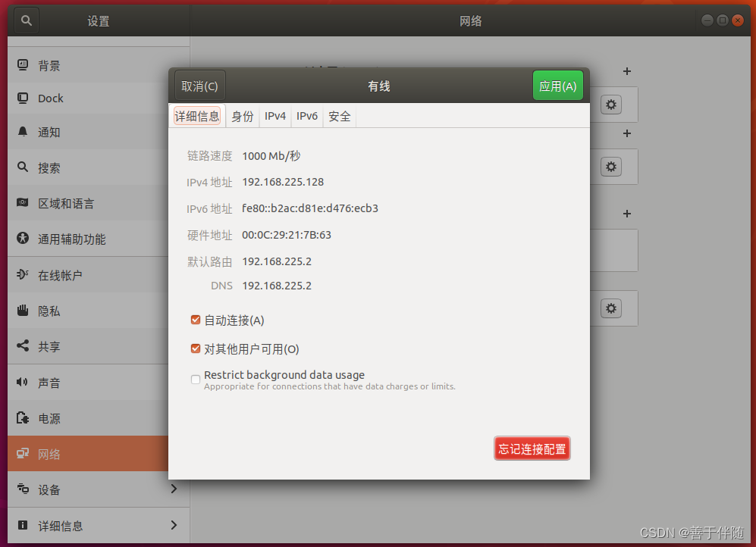
Task: Switch to the IPv4 tab
Action: pos(275,116)
